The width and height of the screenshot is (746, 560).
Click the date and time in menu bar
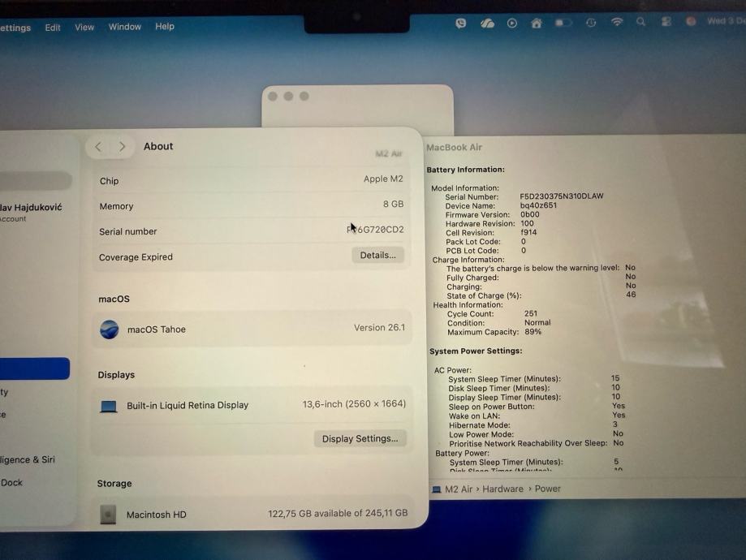[x=726, y=21]
